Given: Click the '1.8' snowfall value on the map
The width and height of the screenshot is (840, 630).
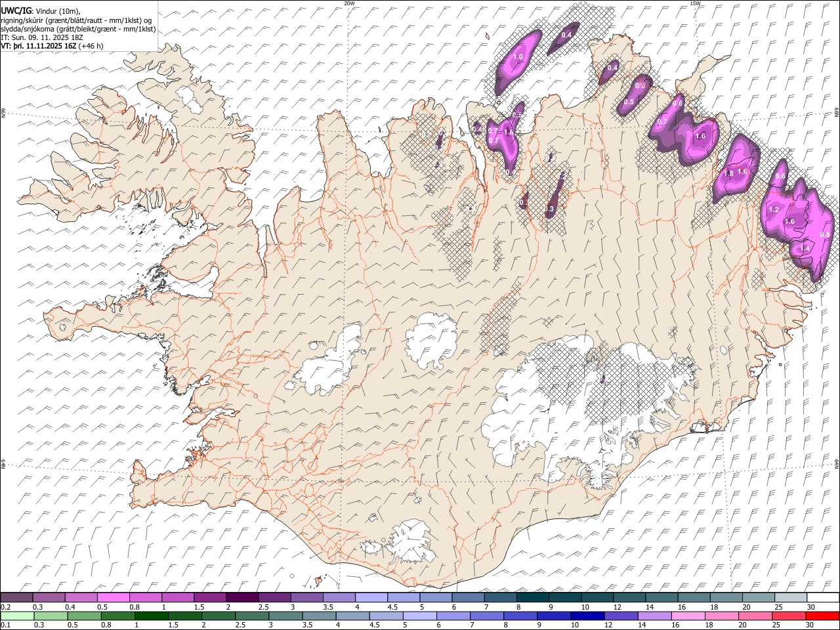Looking at the screenshot, I should pos(728,174).
